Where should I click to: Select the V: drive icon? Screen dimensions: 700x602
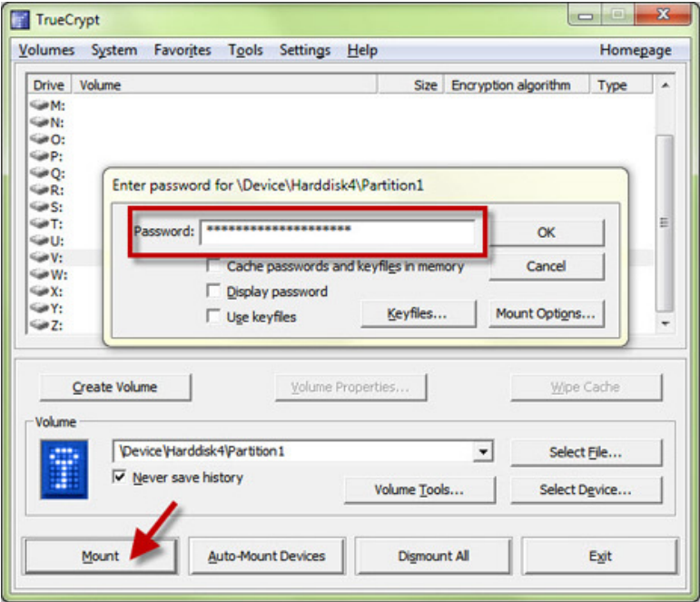tap(39, 257)
